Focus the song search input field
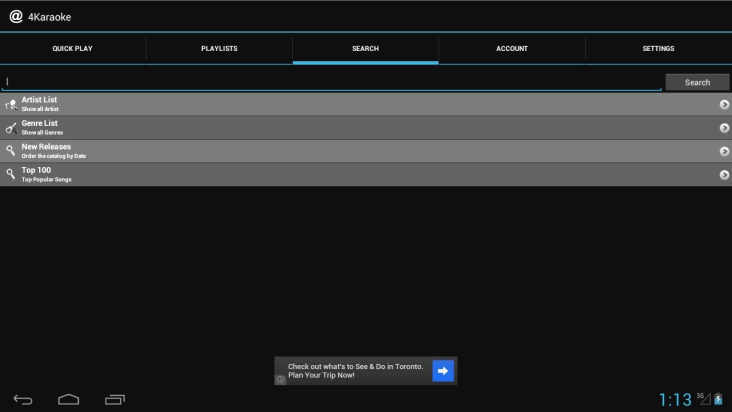The image size is (732, 412). click(x=331, y=82)
